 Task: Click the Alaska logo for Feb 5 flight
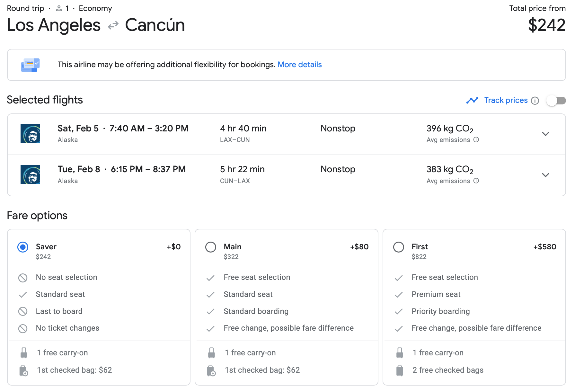pyautogui.click(x=30, y=133)
